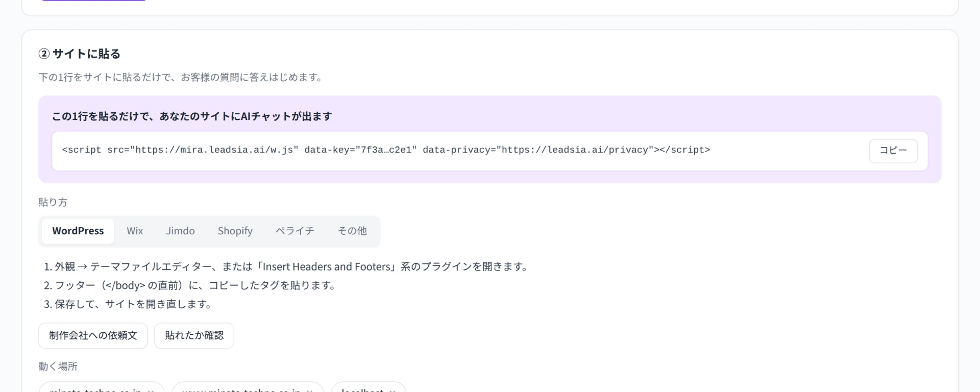Screen dimensions: 980x392
Task: Copy the script tag with the コピー button
Action: point(893,151)
